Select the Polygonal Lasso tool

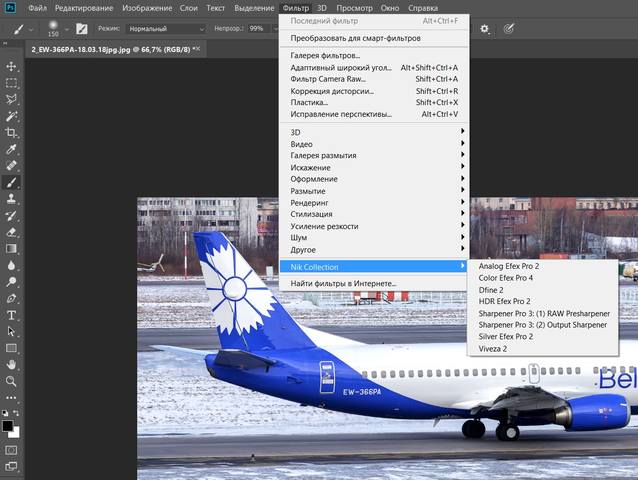click(11, 99)
